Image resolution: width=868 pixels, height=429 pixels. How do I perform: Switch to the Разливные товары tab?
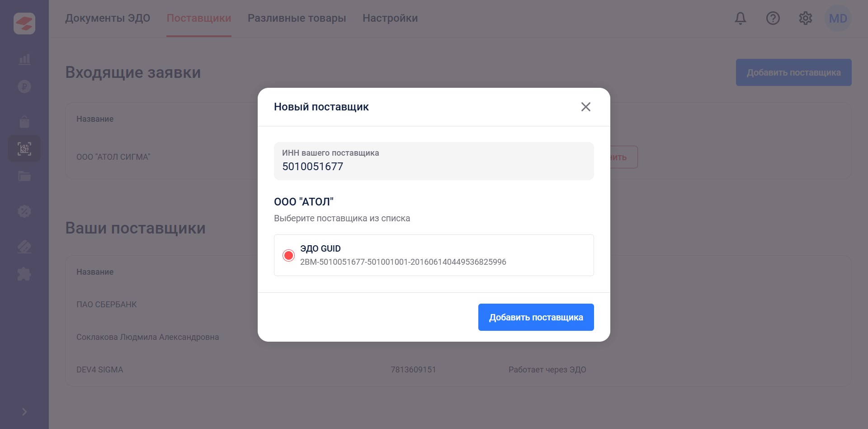coord(297,19)
